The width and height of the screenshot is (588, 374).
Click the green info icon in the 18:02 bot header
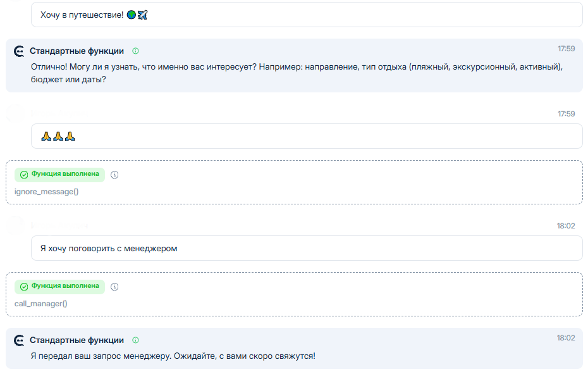[135, 340]
